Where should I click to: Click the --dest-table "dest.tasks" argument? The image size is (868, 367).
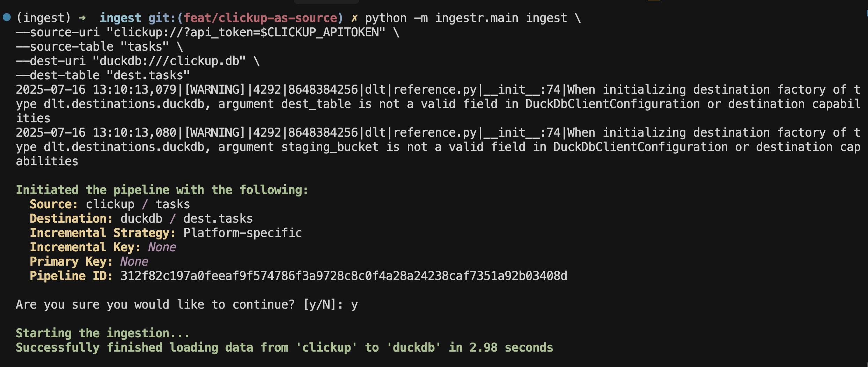(x=103, y=75)
